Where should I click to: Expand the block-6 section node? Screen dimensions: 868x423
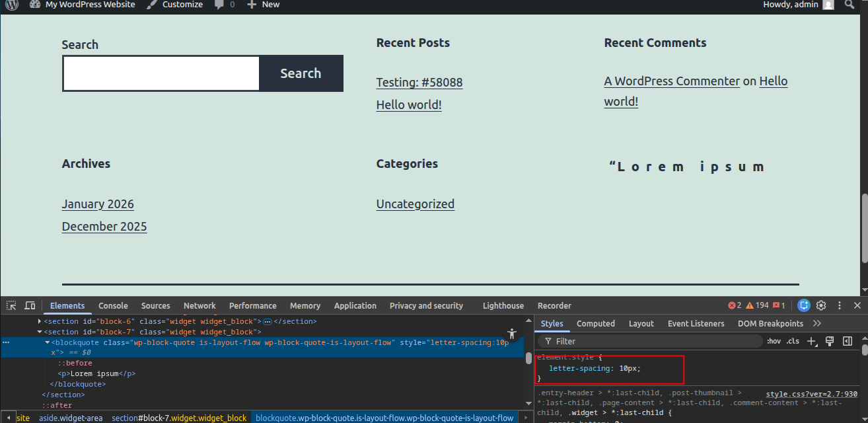[x=40, y=321]
